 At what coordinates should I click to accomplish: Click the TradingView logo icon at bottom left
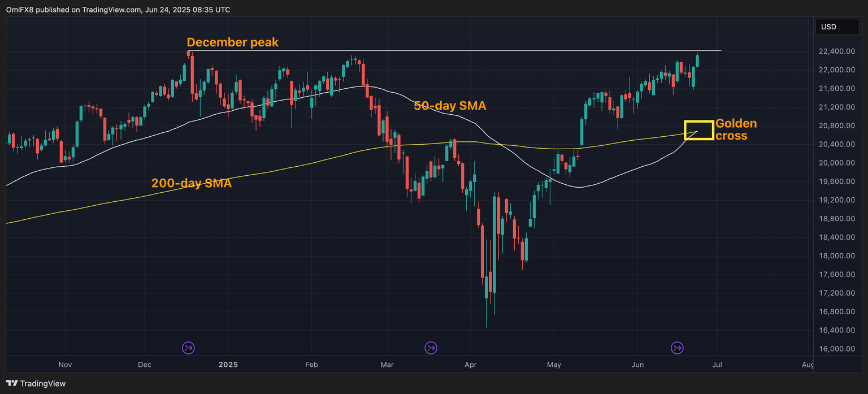pyautogui.click(x=12, y=383)
